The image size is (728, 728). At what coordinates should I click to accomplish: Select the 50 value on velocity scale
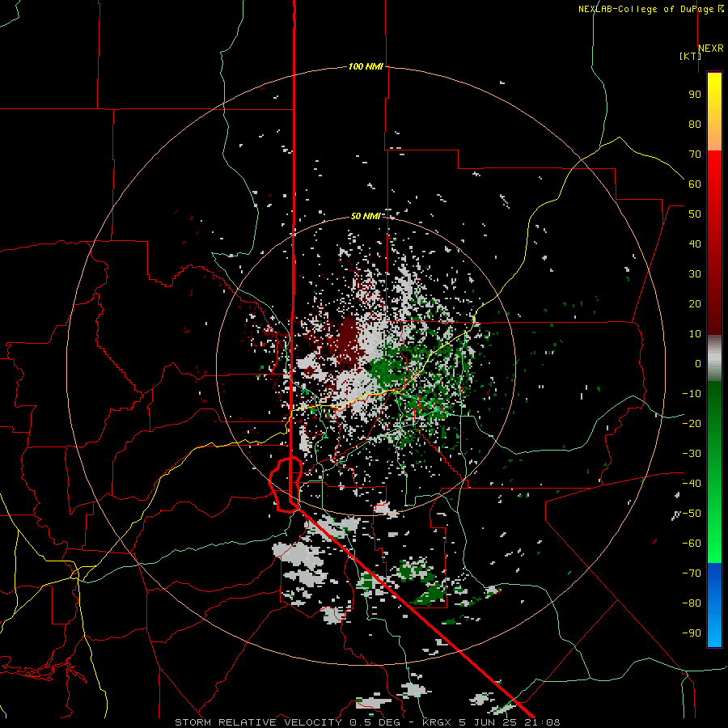coord(695,214)
